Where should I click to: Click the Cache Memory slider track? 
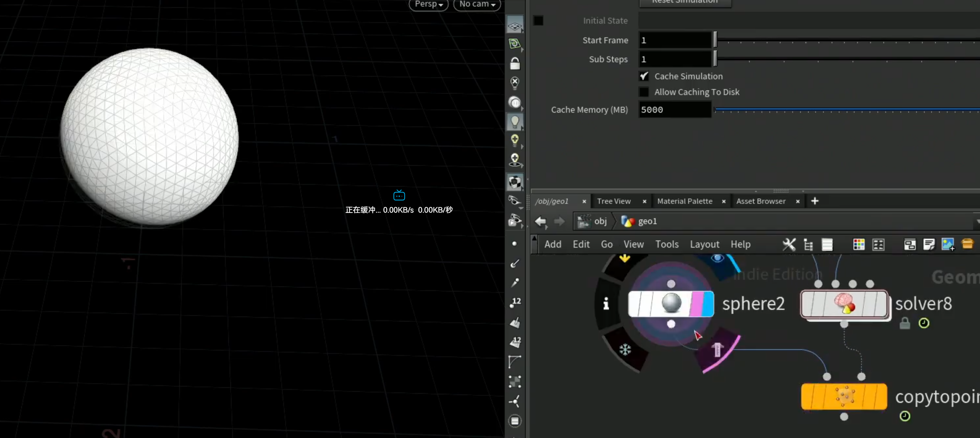(847, 110)
